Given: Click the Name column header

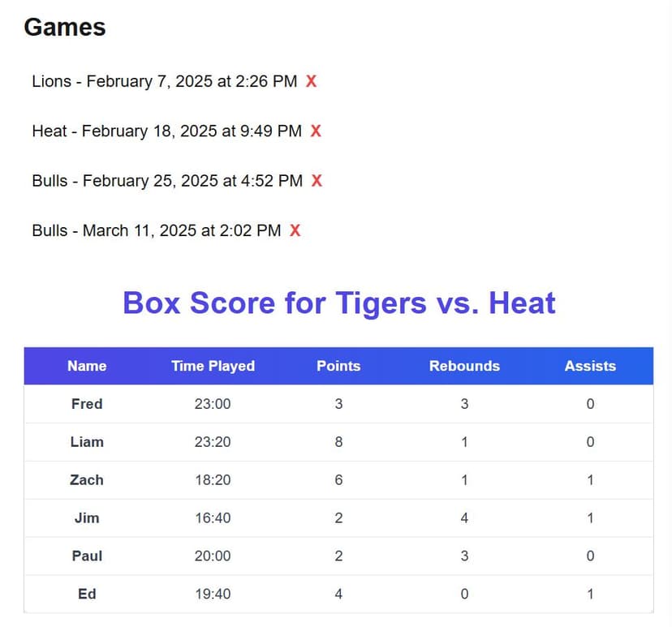Looking at the screenshot, I should coord(87,366).
